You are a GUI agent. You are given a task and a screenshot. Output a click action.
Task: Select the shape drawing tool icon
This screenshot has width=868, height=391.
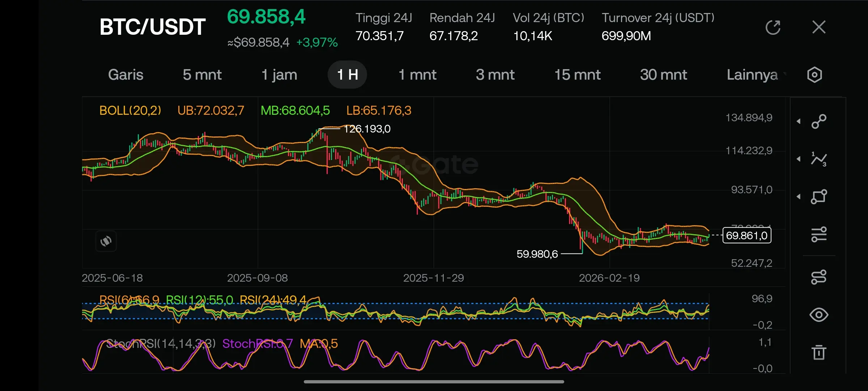[819, 197]
